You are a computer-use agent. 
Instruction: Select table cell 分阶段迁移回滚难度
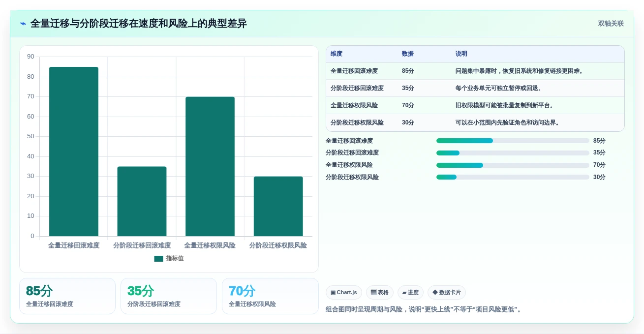[357, 88]
